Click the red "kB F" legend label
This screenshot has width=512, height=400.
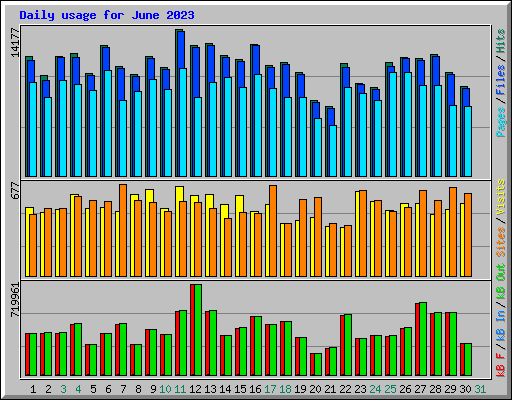pos(501,365)
